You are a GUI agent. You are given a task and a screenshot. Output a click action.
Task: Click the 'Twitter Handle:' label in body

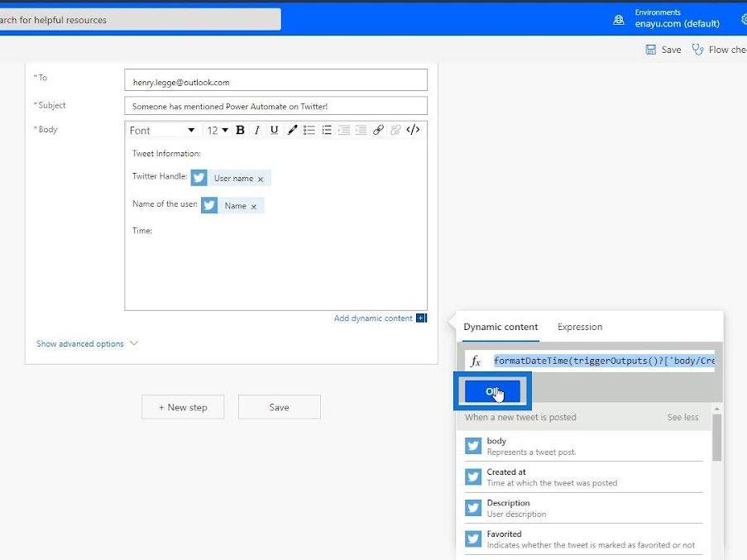point(160,176)
